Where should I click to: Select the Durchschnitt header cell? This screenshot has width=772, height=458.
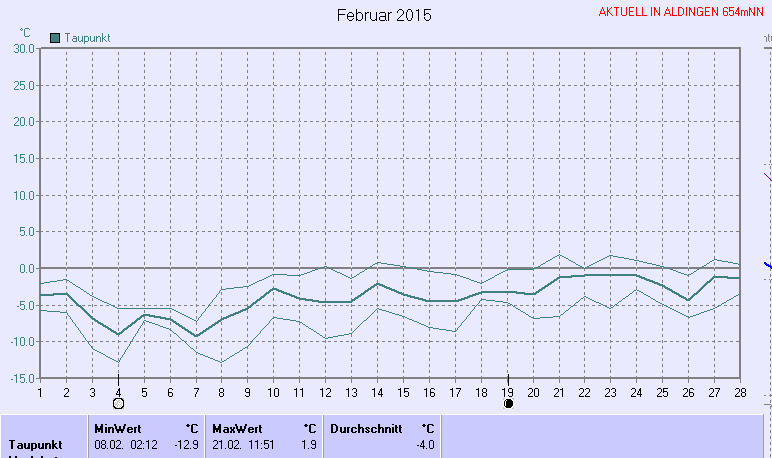pos(366,428)
